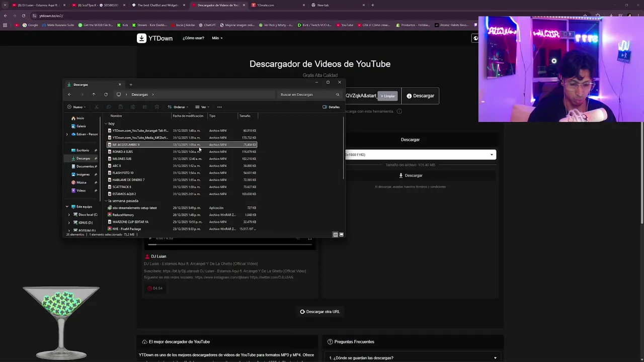
Task: Click the ¿Cómo usar? menu item
Action: pyautogui.click(x=193, y=38)
